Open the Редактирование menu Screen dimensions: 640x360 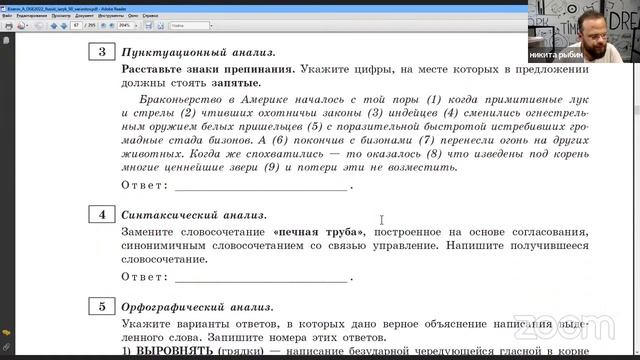(x=31, y=16)
